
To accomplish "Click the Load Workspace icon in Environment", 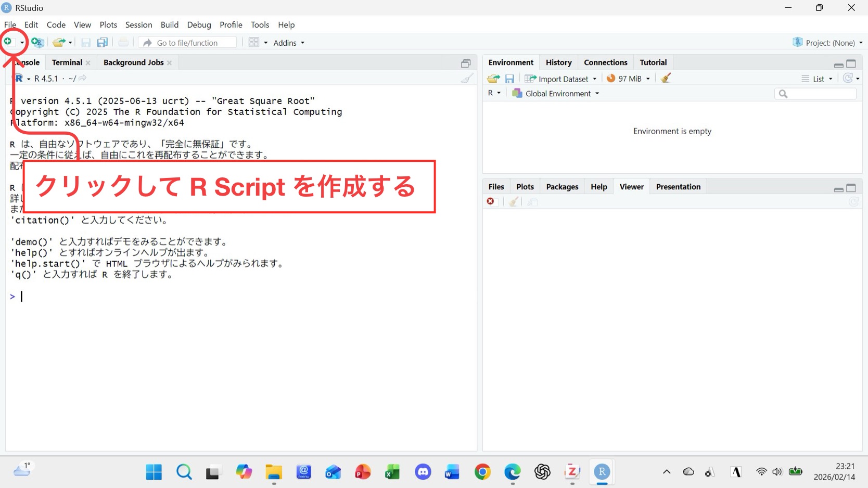I will pos(493,79).
